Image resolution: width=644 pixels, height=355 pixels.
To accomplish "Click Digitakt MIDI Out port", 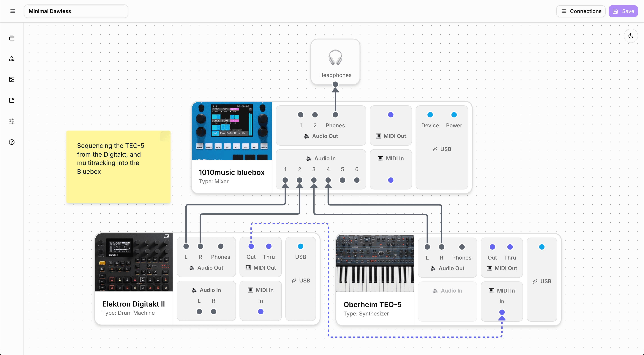I will 251,246.
